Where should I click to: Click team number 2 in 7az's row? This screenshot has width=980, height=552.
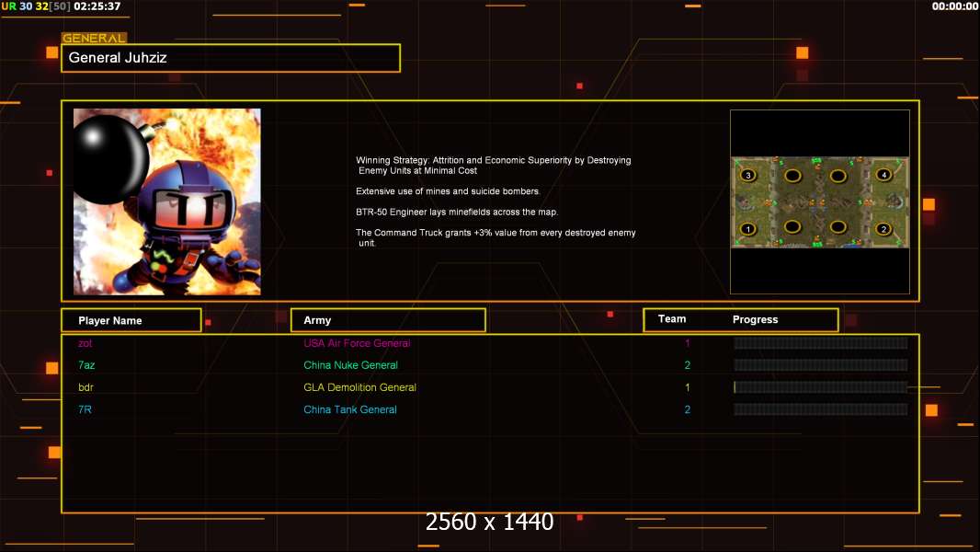click(x=687, y=365)
